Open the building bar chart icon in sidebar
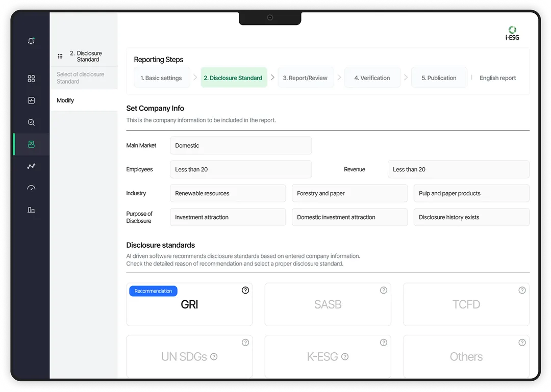The image size is (551, 392). (31, 210)
